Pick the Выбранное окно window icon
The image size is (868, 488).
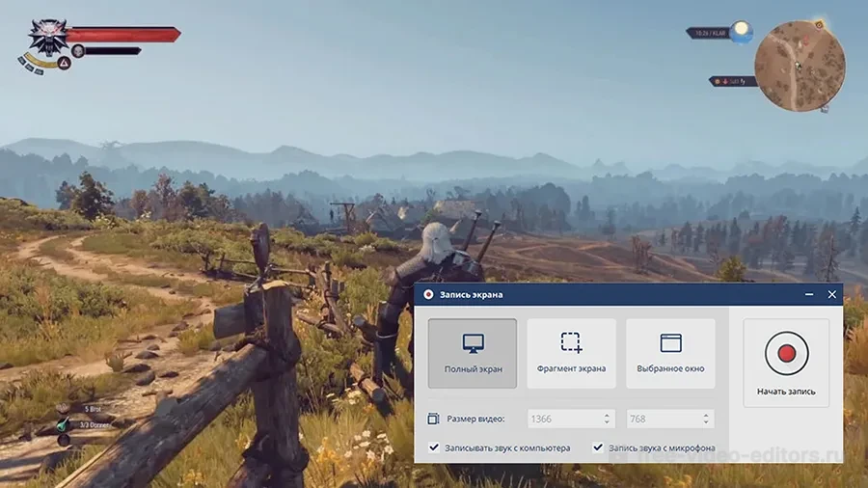point(670,342)
